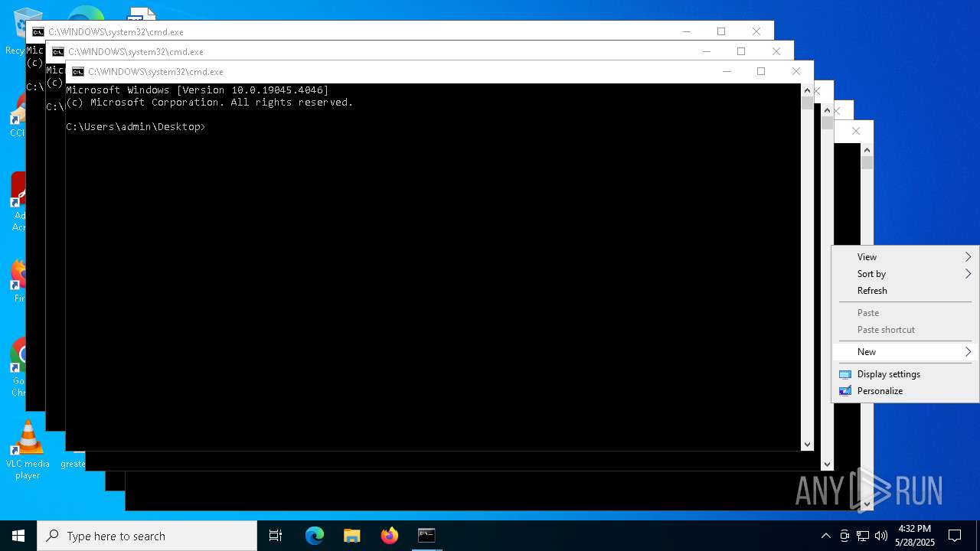Image resolution: width=980 pixels, height=551 pixels.
Task: Open the clock and date flyout
Action: coord(915,536)
